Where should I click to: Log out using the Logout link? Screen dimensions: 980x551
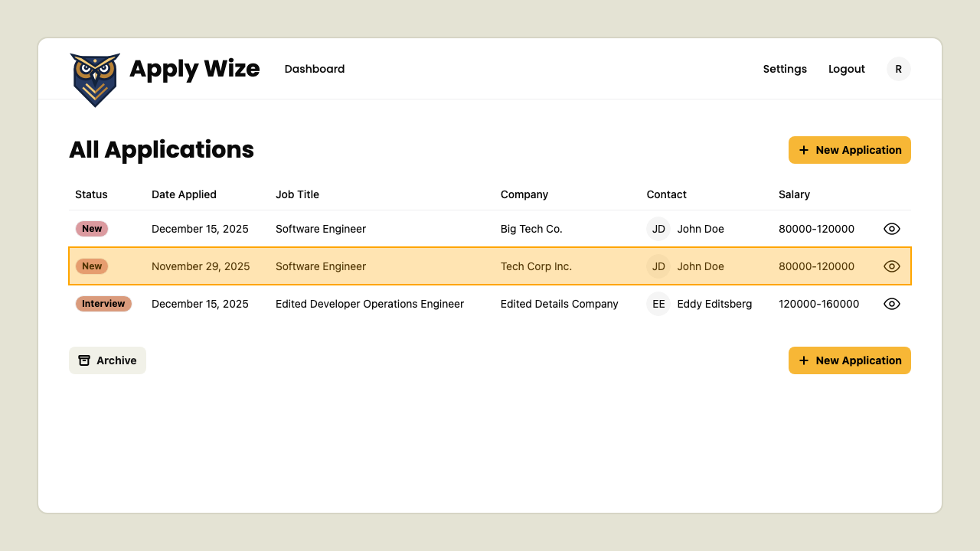[846, 69]
